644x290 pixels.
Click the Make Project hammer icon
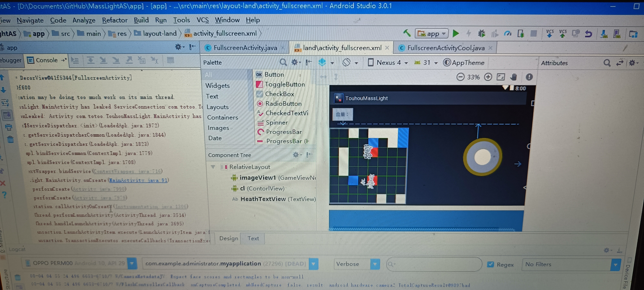point(407,33)
